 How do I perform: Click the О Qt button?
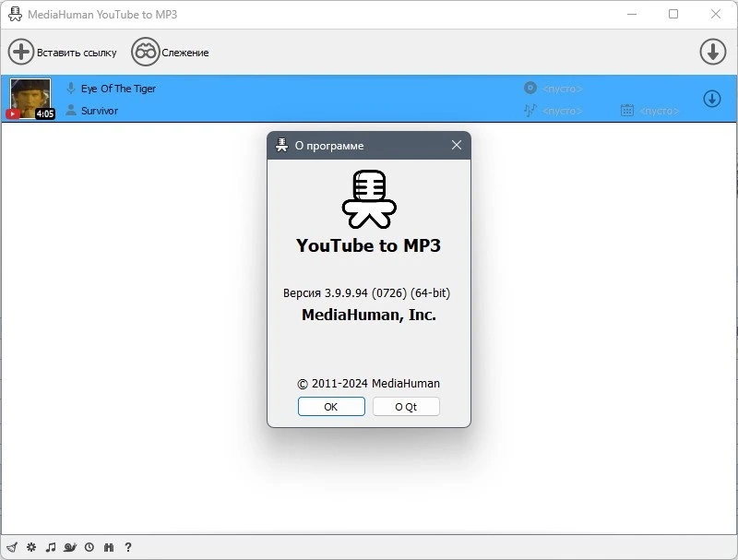coord(406,407)
